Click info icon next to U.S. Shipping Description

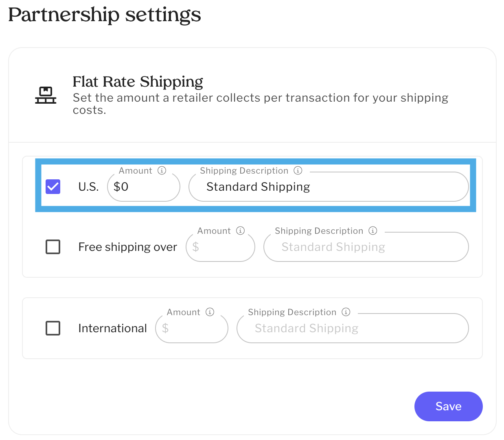pos(298,170)
